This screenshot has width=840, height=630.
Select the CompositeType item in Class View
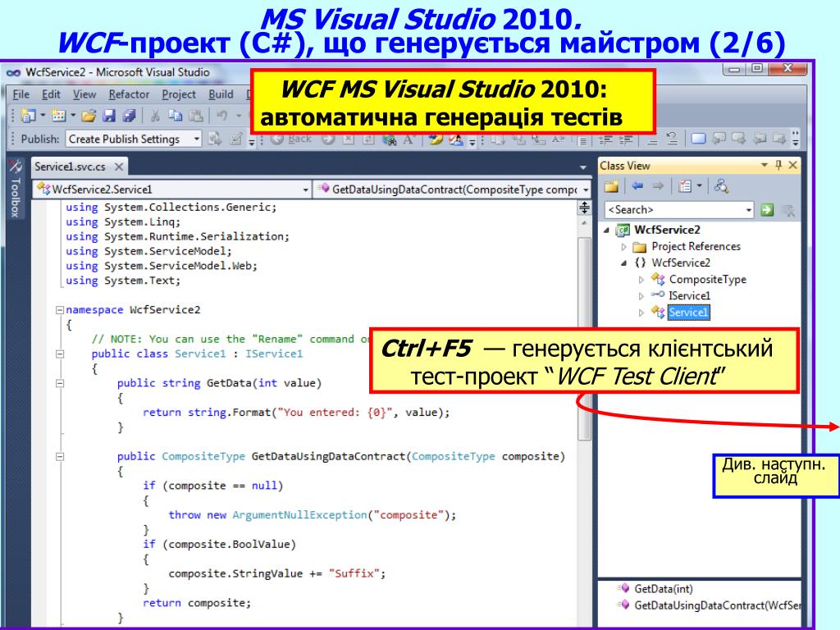tap(708, 280)
